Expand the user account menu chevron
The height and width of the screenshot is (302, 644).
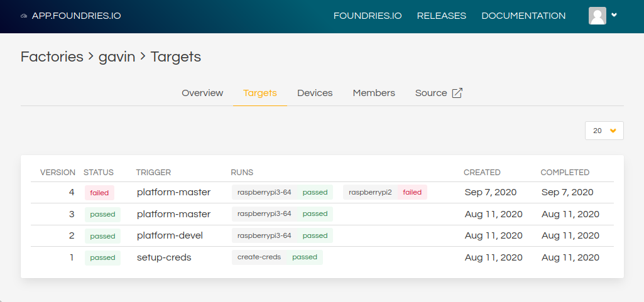click(x=614, y=15)
